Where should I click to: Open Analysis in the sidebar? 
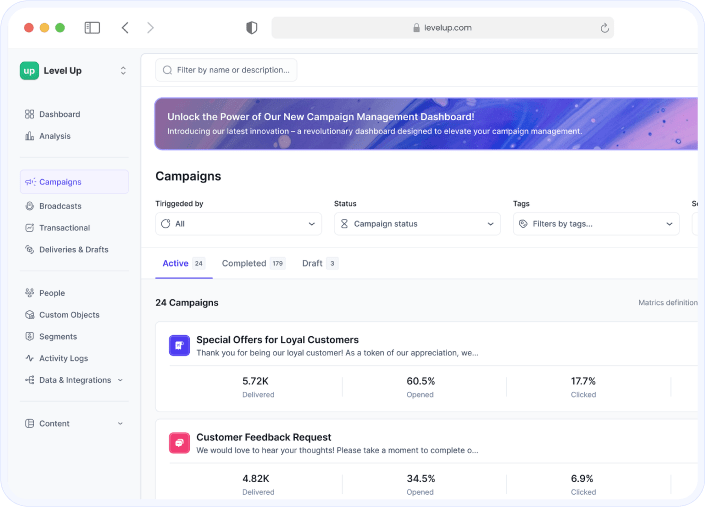pyautogui.click(x=54, y=136)
